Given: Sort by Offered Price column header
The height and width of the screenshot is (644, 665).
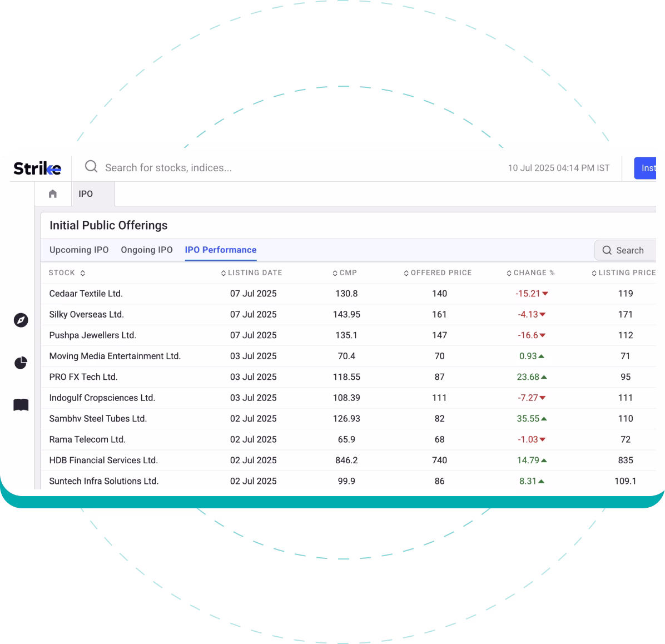Looking at the screenshot, I should pyautogui.click(x=438, y=273).
